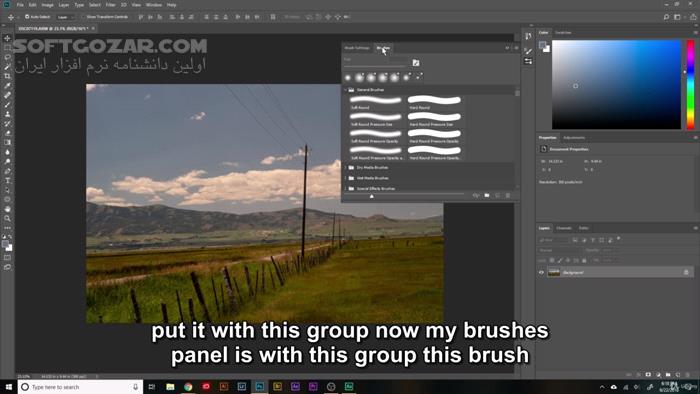Toggle lock image pixels (brush) in Layers
This screenshot has height=394, width=700.
point(560,260)
